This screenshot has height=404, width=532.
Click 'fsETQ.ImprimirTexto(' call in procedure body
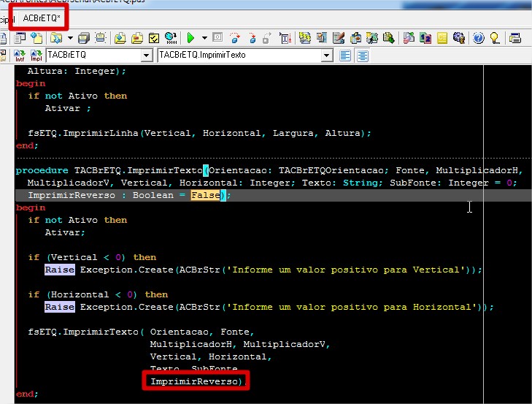[86, 332]
